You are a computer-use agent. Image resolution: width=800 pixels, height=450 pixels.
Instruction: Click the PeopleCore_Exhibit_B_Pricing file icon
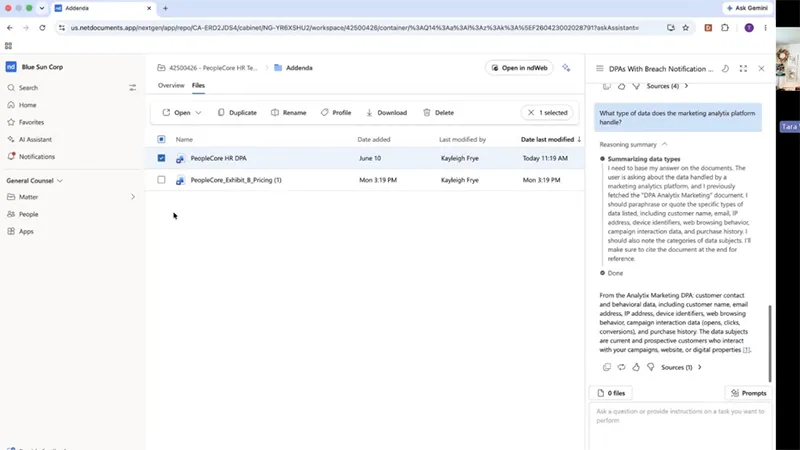[x=180, y=180]
